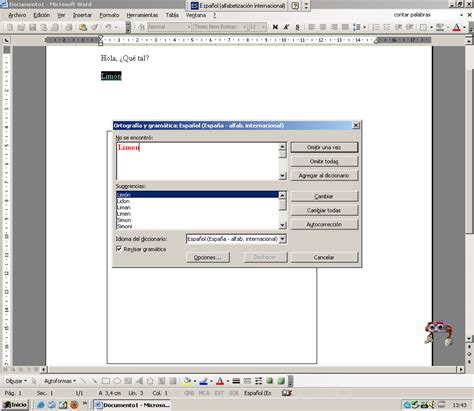Viewport: 474px width, 411px height.
Task: Toggle EXT mode in status bar
Action: coord(219,393)
